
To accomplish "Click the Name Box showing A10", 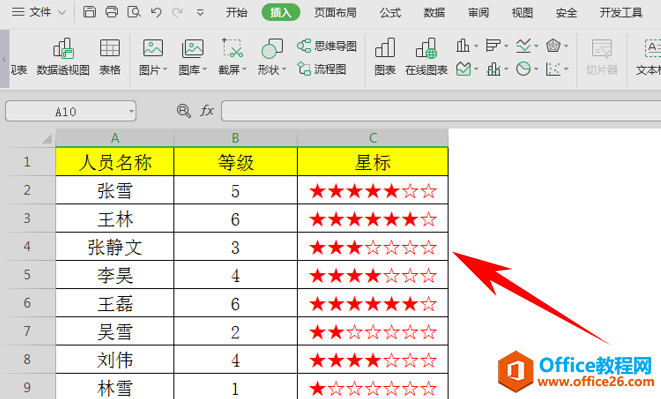I will (x=66, y=111).
